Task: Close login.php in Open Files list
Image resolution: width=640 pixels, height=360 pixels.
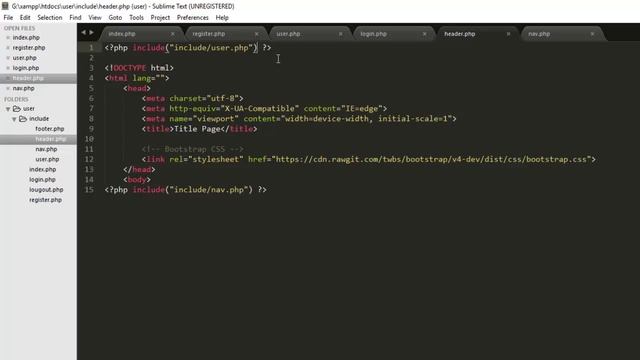Action: click(8, 68)
